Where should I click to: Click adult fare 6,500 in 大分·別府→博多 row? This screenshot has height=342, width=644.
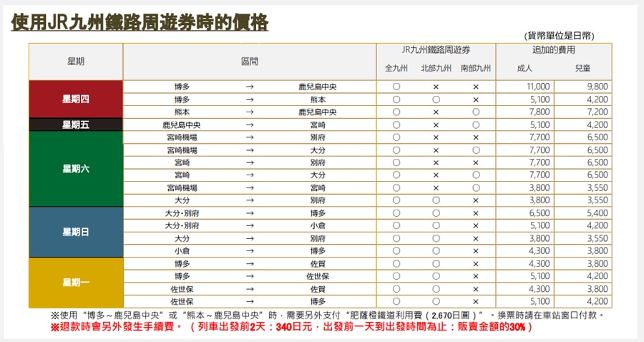tap(540, 213)
